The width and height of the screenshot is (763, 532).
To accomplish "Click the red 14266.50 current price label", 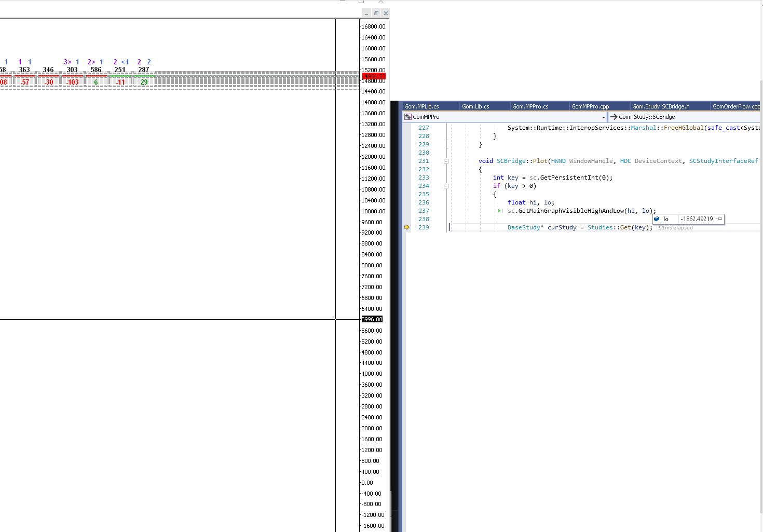I will click(374, 76).
